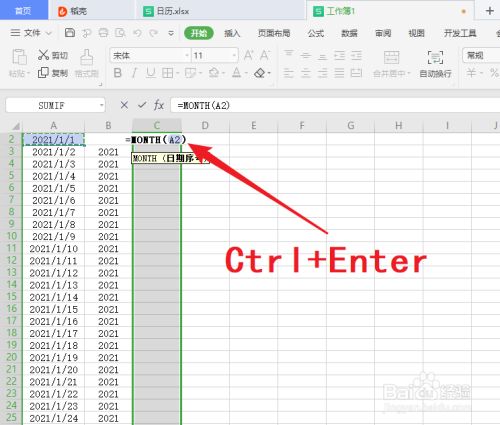Viewport: 500px width, 425px height.
Task: Click the Fill color bucket icon
Action: [x=214, y=73]
